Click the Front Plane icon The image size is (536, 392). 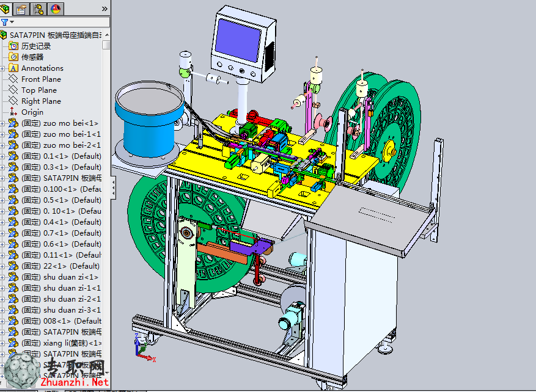tap(13, 79)
